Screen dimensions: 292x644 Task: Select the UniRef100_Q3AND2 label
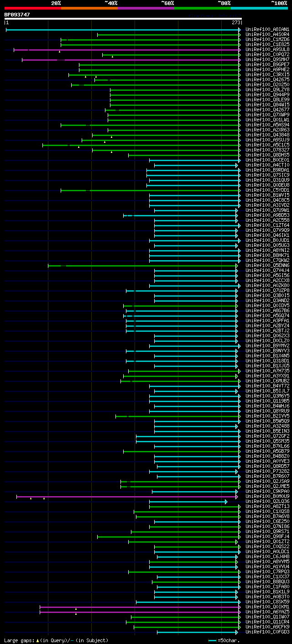tap(267, 301)
